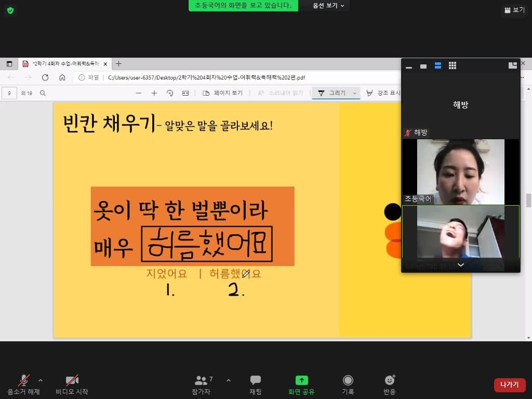
Task: Rotate the PDF page
Action: click(170, 93)
